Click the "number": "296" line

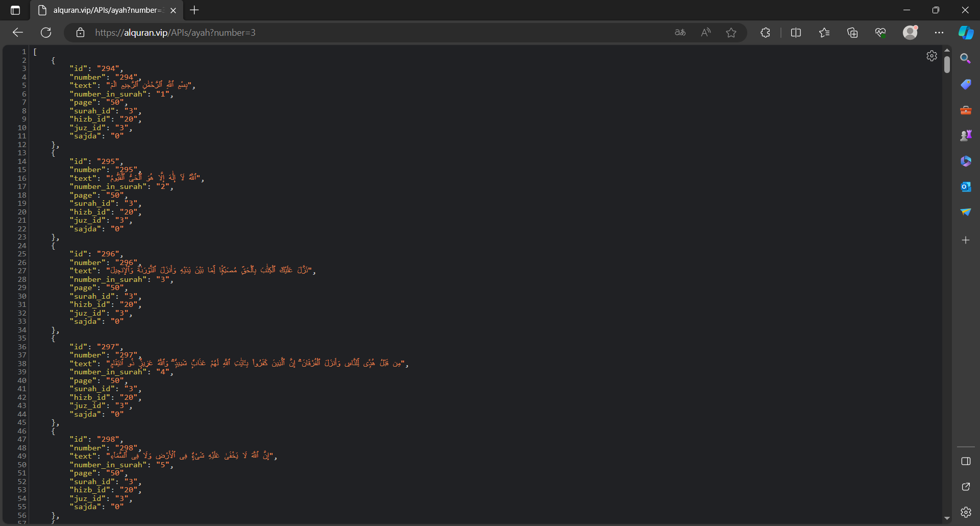[x=106, y=262]
